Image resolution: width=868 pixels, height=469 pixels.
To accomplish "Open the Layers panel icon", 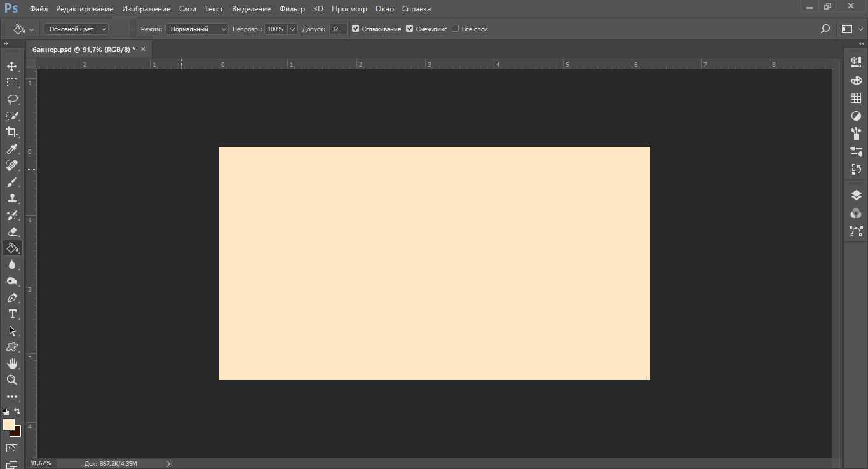I will pyautogui.click(x=856, y=196).
